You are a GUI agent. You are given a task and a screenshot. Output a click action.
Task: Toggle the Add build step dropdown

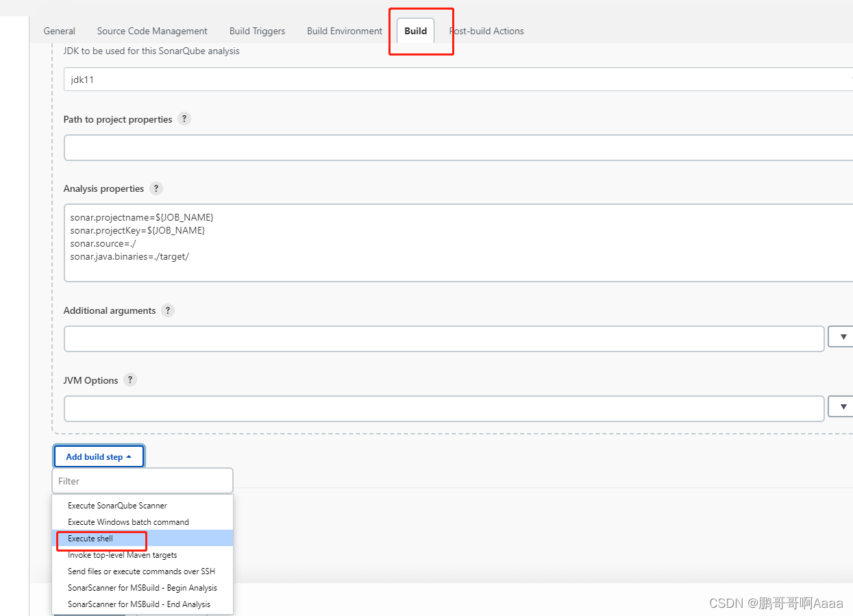(99, 456)
